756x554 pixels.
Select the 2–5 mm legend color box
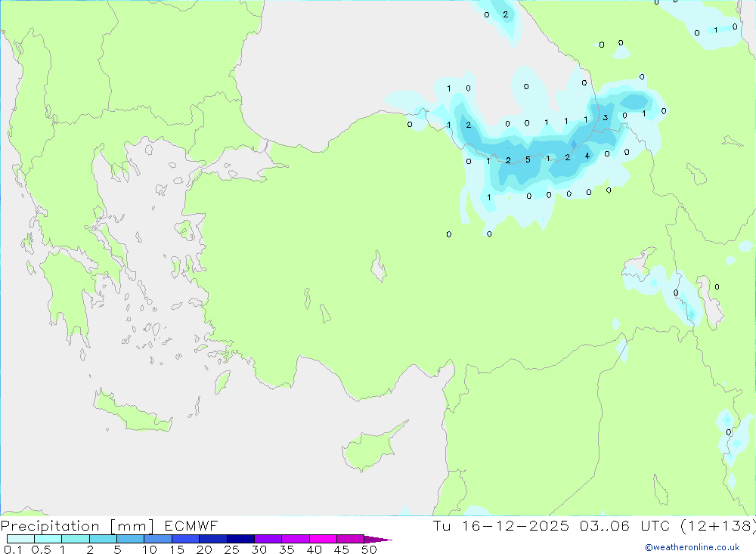103,539
